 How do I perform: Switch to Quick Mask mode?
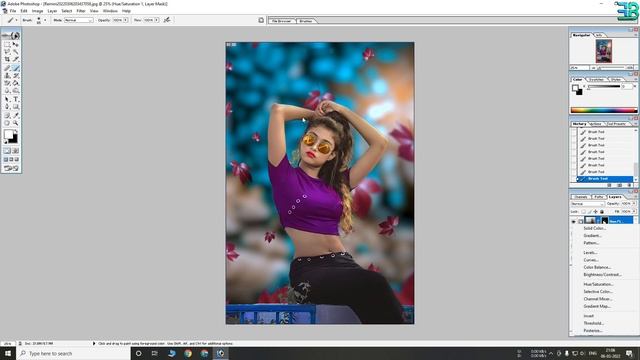click(x=16, y=151)
